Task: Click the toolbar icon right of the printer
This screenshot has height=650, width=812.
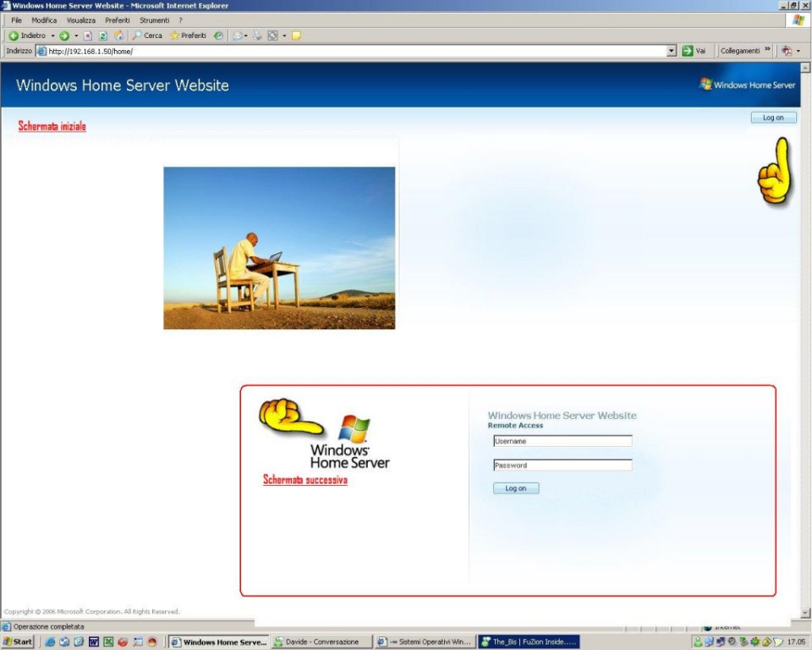Action: pyautogui.click(x=272, y=36)
